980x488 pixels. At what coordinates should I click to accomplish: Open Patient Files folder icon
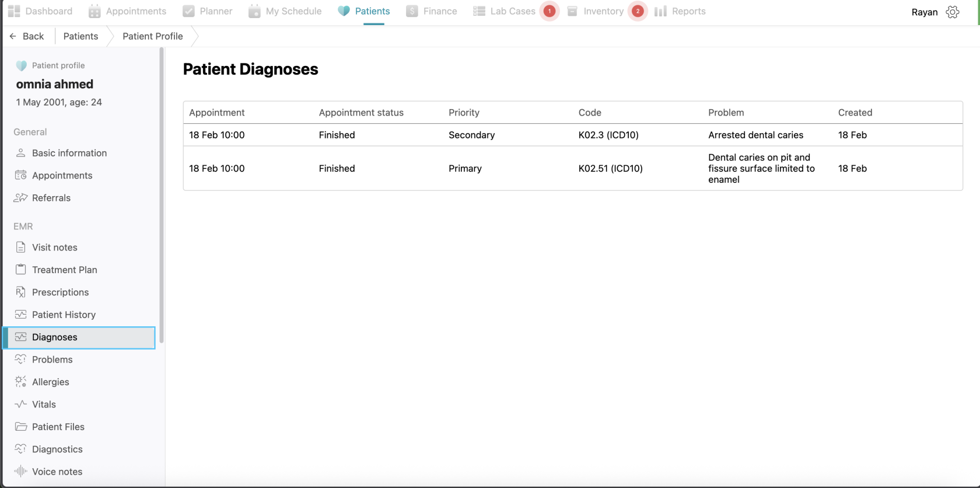[21, 426]
